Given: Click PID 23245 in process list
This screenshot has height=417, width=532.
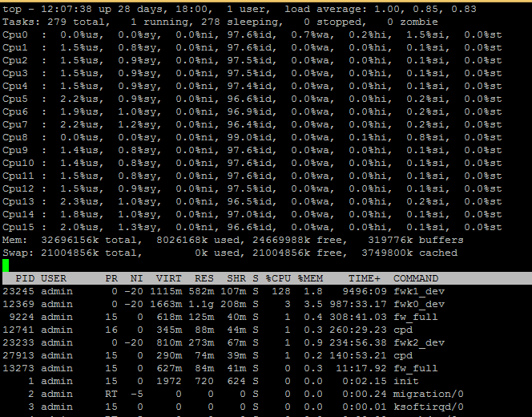Looking at the screenshot, I should pyautogui.click(x=18, y=291).
